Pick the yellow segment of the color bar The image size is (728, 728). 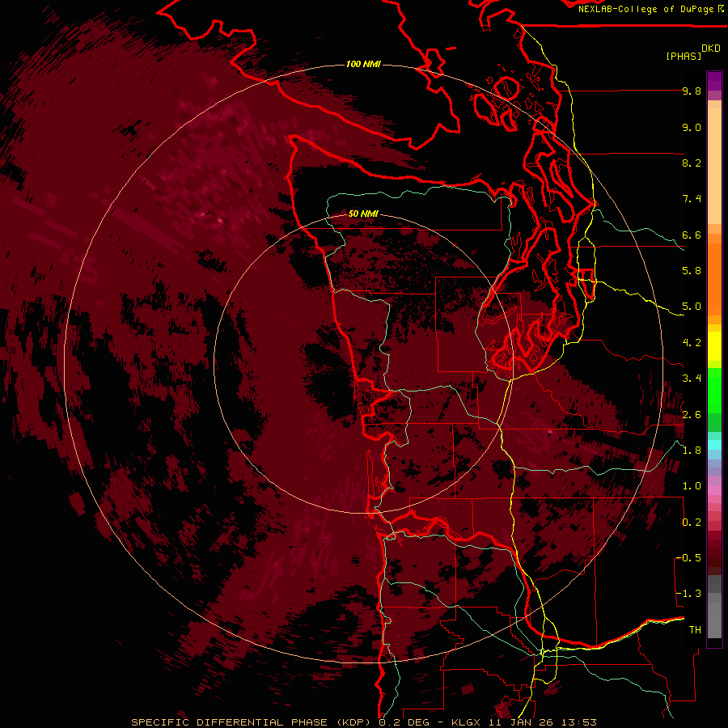click(x=714, y=346)
